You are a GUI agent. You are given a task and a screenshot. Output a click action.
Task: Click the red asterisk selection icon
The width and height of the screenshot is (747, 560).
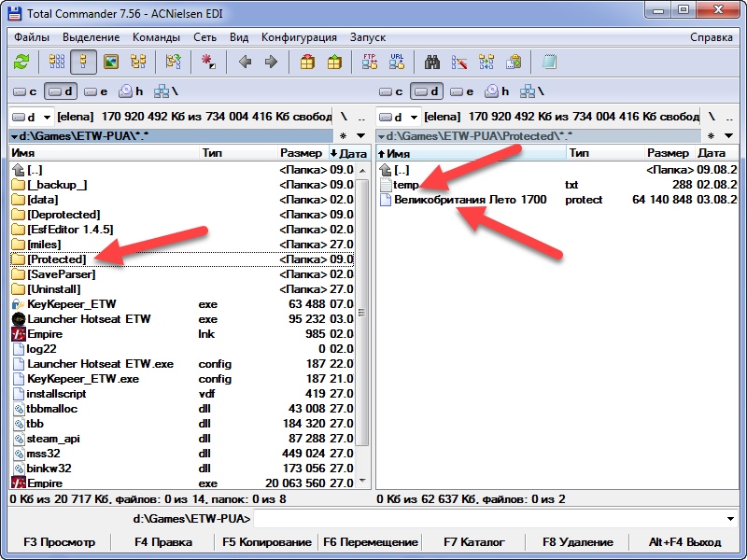tap(208, 62)
